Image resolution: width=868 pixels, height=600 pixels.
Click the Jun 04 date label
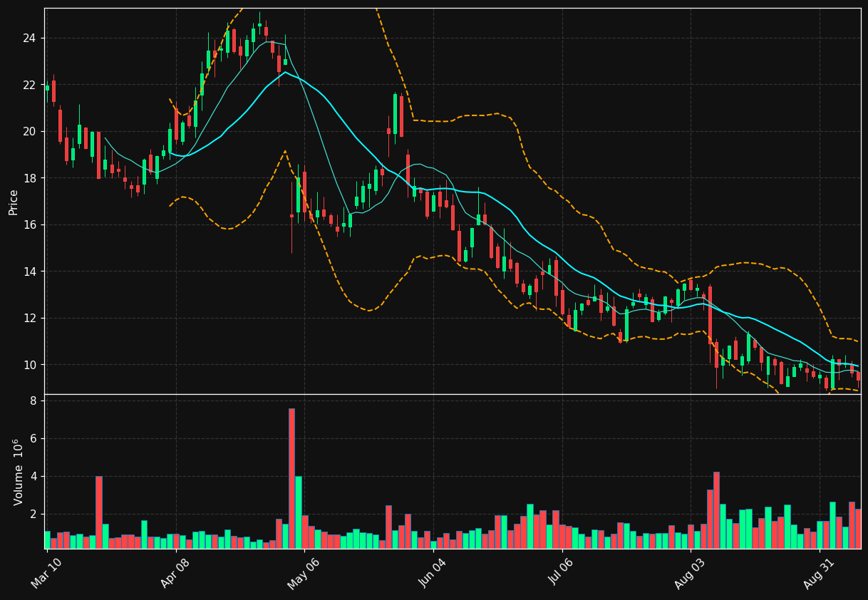click(432, 574)
